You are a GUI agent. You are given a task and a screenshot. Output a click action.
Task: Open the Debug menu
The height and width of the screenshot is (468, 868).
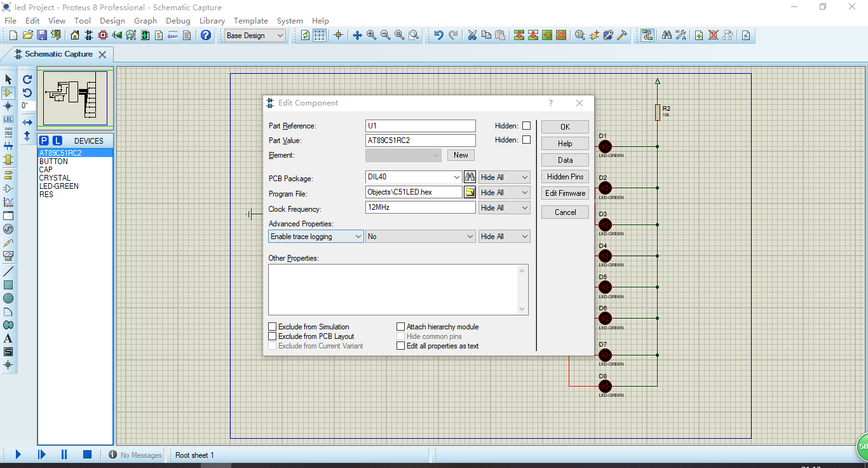(179, 21)
